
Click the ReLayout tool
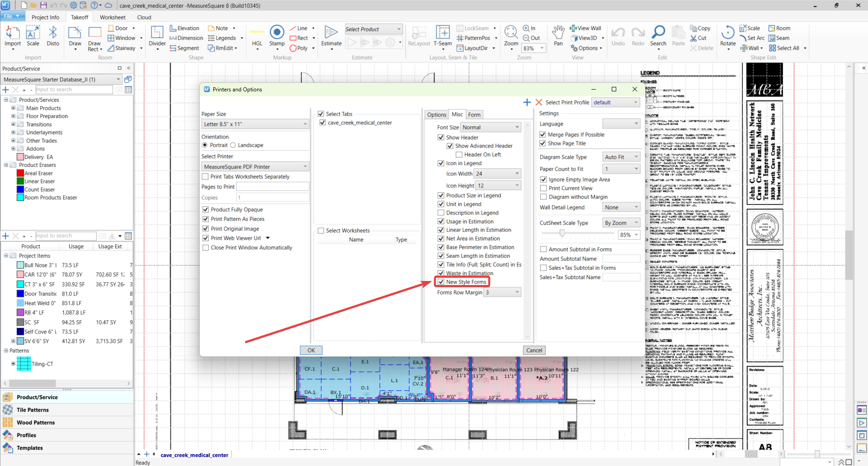coord(419,37)
